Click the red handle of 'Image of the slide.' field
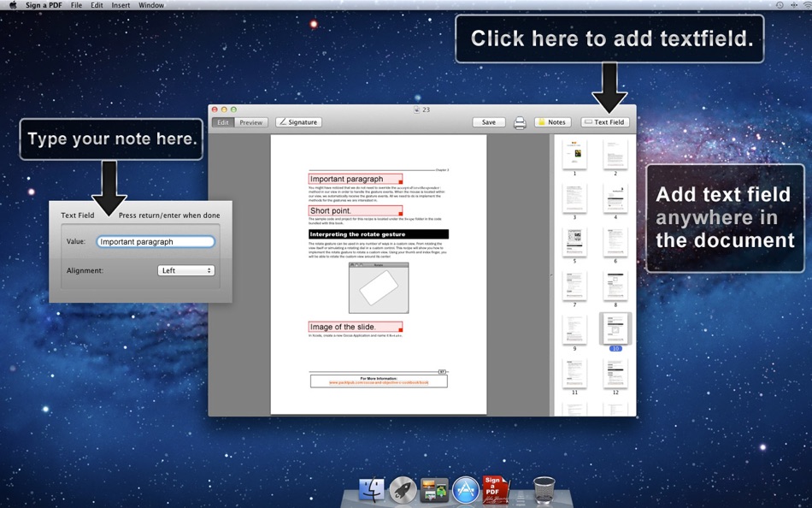Screen dimensions: 812x508 [x=400, y=329]
